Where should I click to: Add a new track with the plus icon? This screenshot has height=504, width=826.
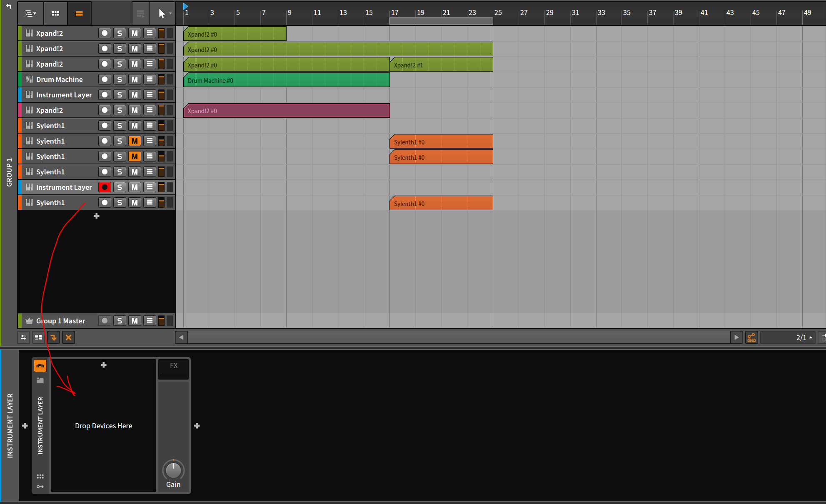point(97,216)
